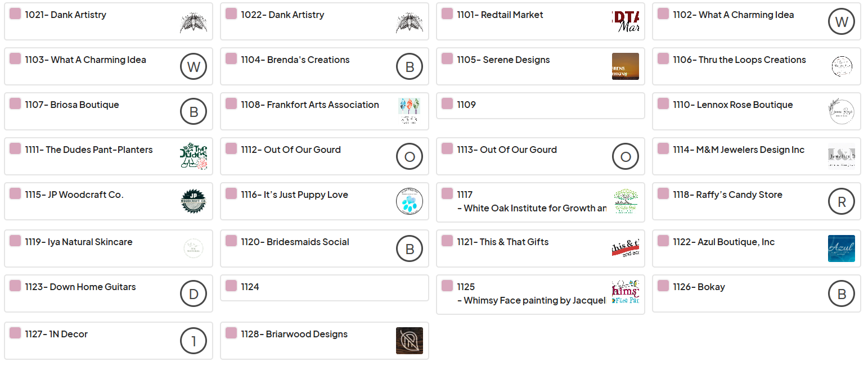Click the 1N Decor circled 1 avatar

click(x=194, y=341)
